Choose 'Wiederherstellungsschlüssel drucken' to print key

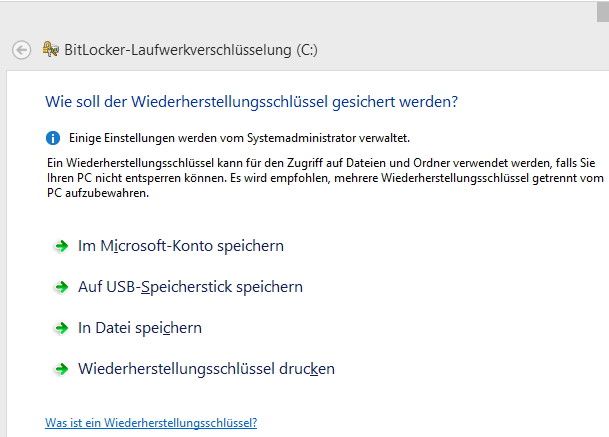(x=206, y=369)
